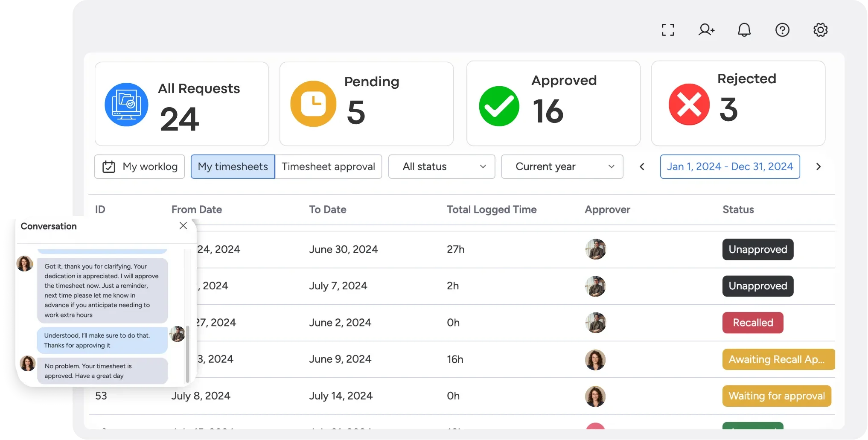Screen dimensions: 868x440
Task: Go to next date range
Action: [x=818, y=166]
